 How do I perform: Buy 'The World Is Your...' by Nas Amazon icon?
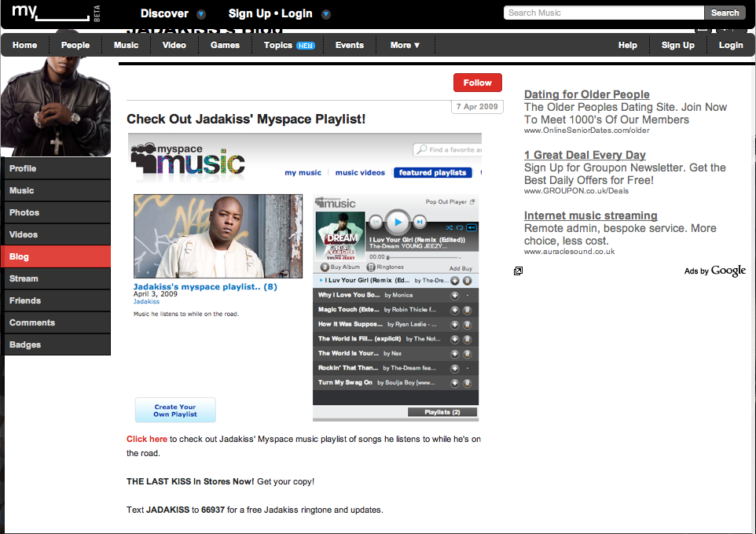pyautogui.click(x=468, y=354)
